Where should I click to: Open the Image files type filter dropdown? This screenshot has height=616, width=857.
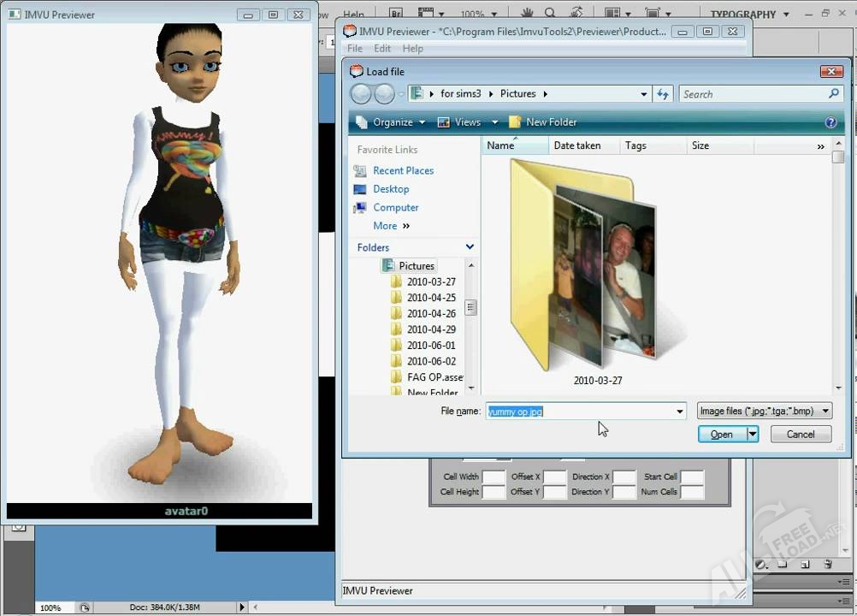(x=764, y=412)
